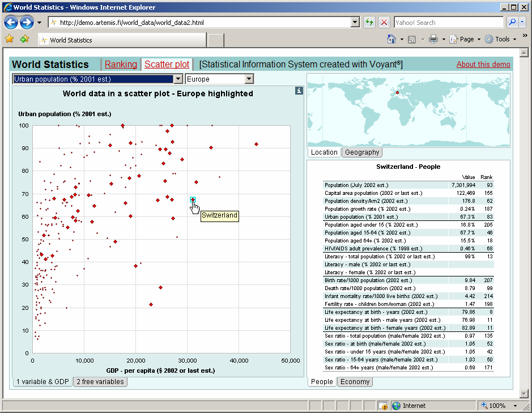Open the Europe region dropdown
The width and height of the screenshot is (532, 413).
click(x=249, y=79)
